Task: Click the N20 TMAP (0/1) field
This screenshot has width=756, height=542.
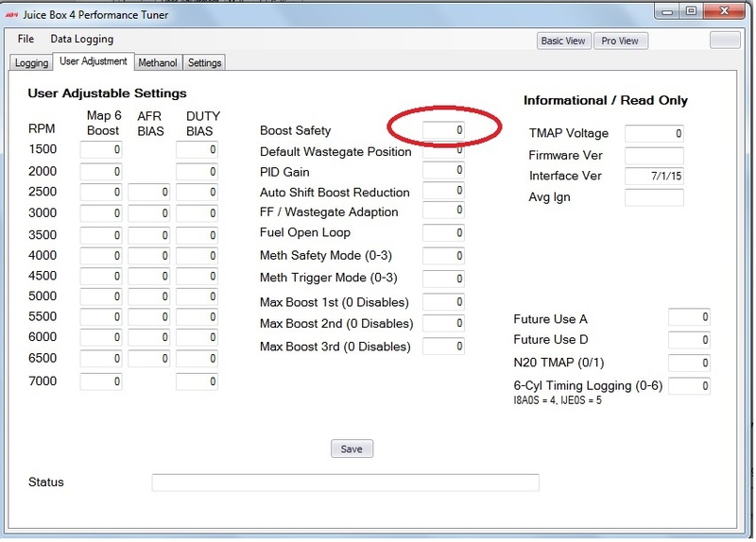Action: 689,363
